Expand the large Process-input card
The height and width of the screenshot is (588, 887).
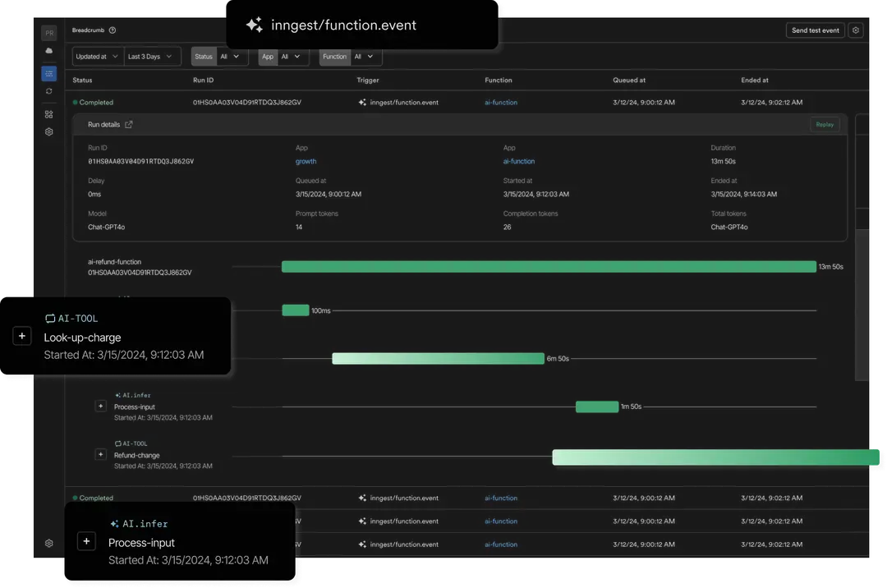click(87, 541)
